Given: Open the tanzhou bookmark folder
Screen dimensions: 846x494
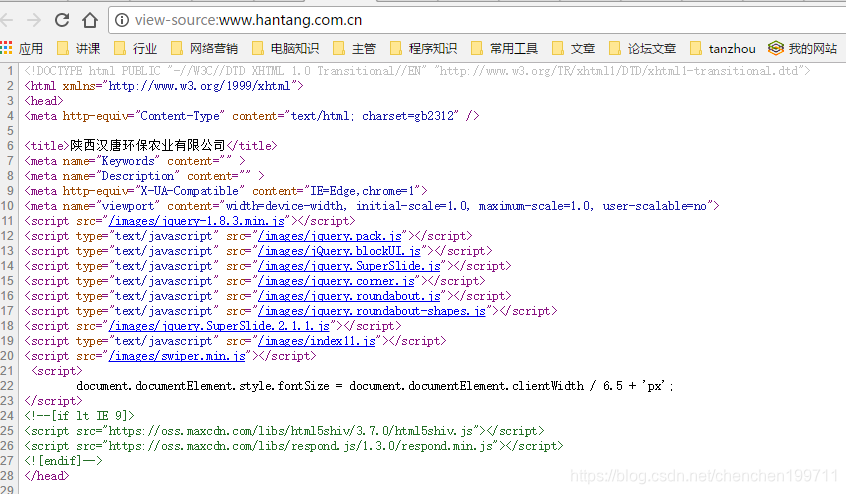Looking at the screenshot, I should tap(723, 49).
